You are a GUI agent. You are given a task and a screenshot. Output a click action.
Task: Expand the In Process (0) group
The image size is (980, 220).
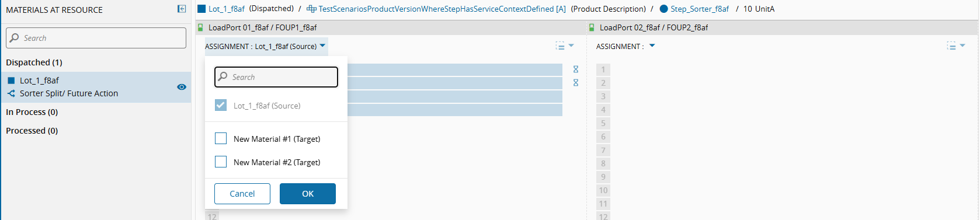click(32, 112)
